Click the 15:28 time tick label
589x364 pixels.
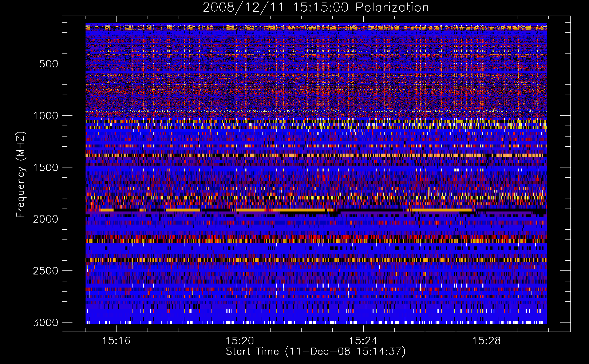tap(486, 341)
